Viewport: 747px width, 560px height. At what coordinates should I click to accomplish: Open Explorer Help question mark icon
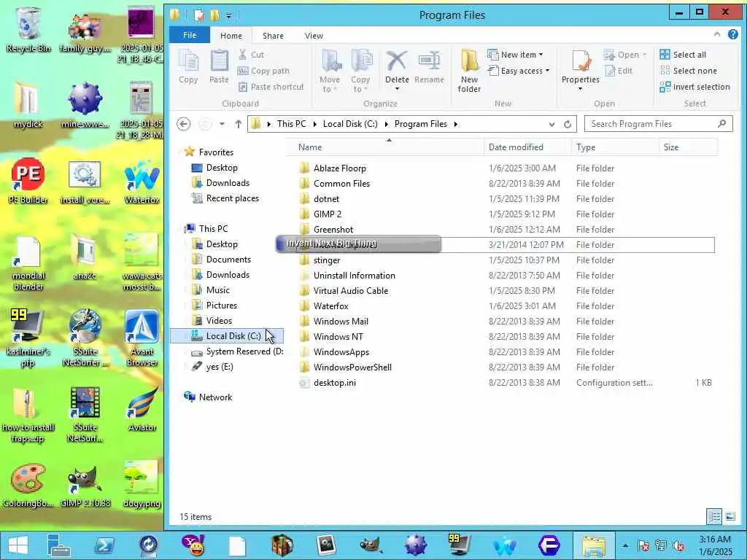coord(732,34)
